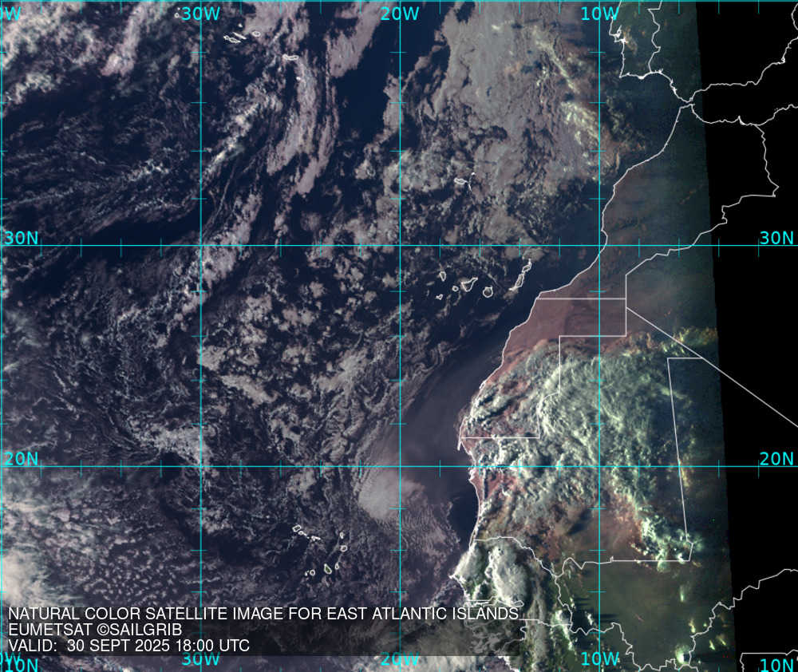798x672 pixels.
Task: Click the 30N latitude label on right edge
Action: 776,238
